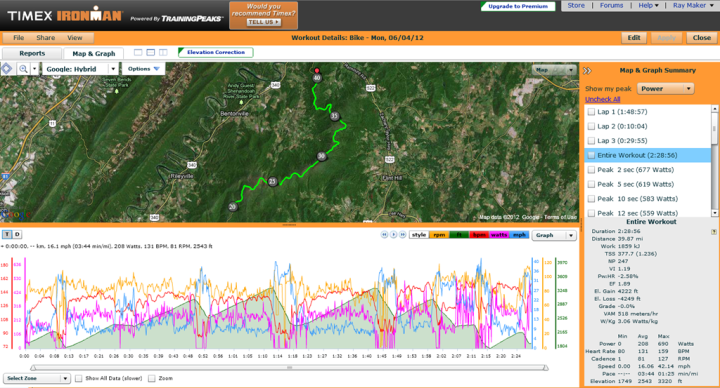Click the rewind graph playback button
The height and width of the screenshot is (388, 720).
coord(384,235)
